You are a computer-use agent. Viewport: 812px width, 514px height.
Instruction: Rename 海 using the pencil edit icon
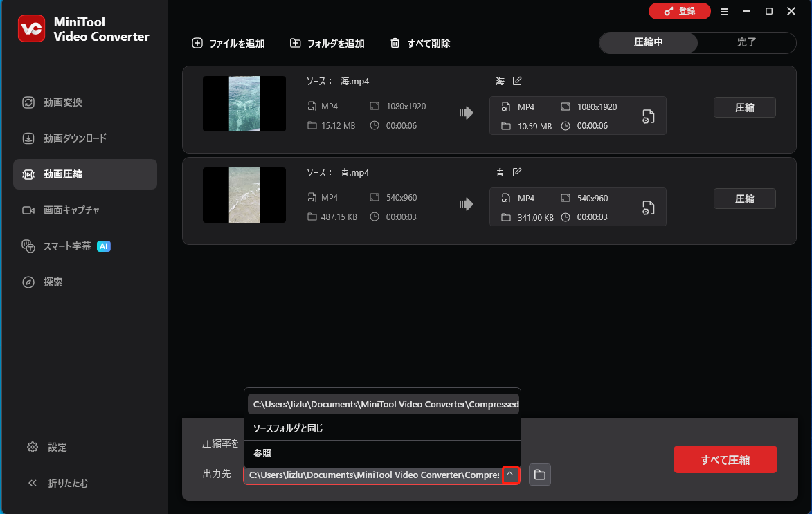pyautogui.click(x=516, y=80)
